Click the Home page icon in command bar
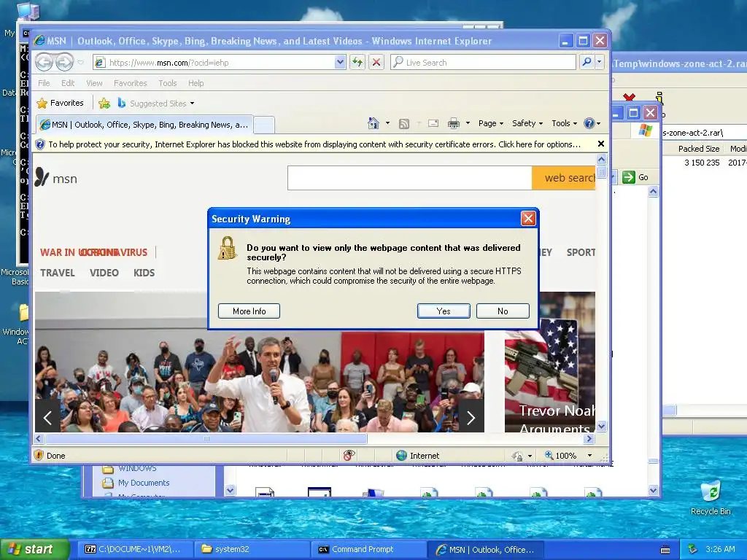The width and height of the screenshot is (747, 560). pos(373,123)
